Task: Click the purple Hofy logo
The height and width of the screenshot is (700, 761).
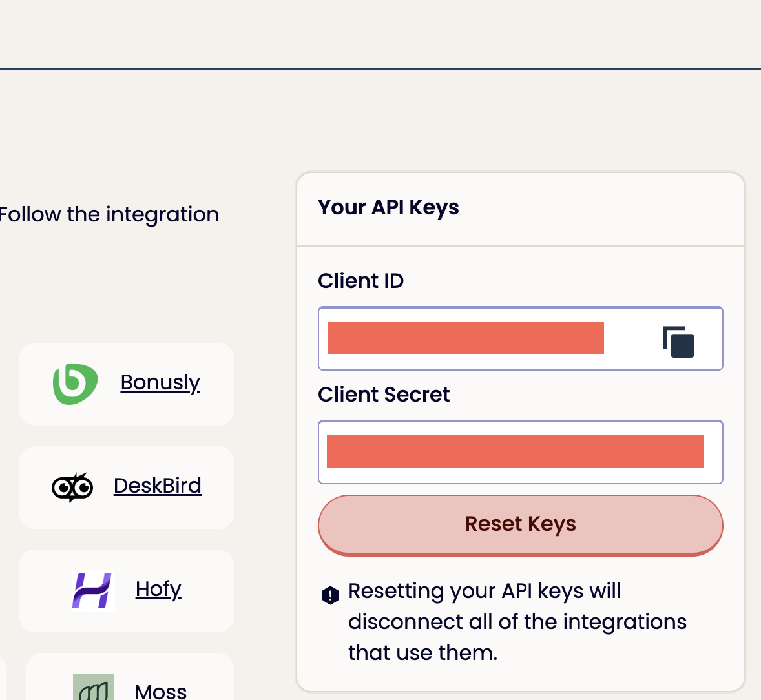Action: (x=92, y=590)
